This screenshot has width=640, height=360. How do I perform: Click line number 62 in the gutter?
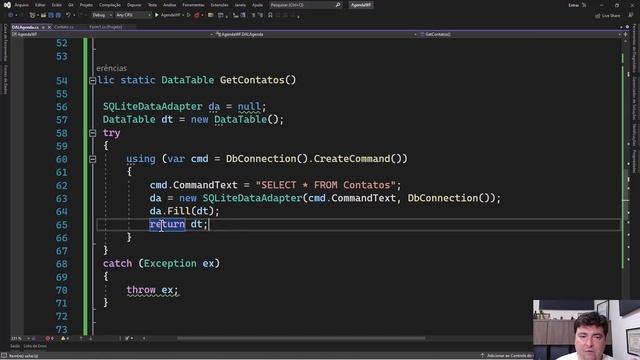pos(62,185)
